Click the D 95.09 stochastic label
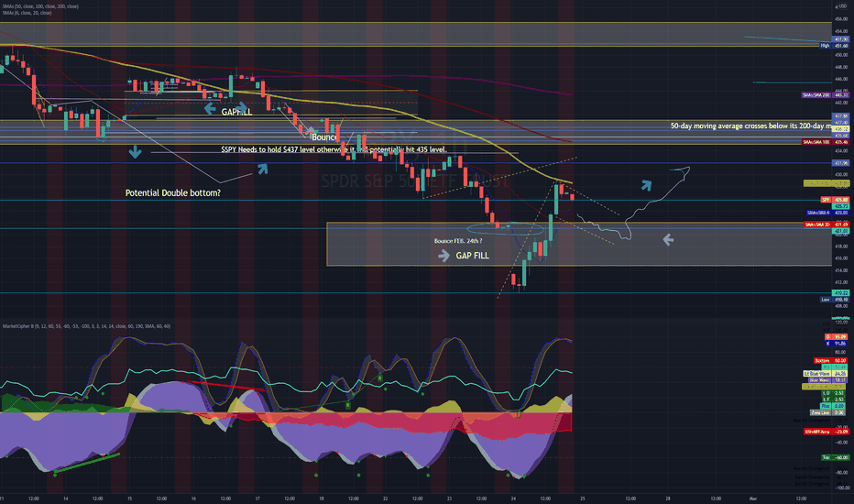 click(836, 336)
